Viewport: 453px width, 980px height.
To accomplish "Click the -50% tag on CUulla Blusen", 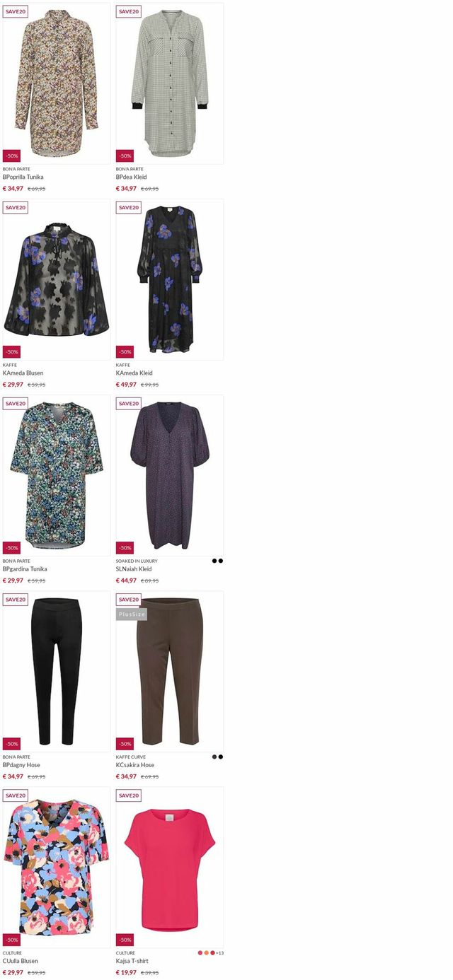I will coord(11,940).
